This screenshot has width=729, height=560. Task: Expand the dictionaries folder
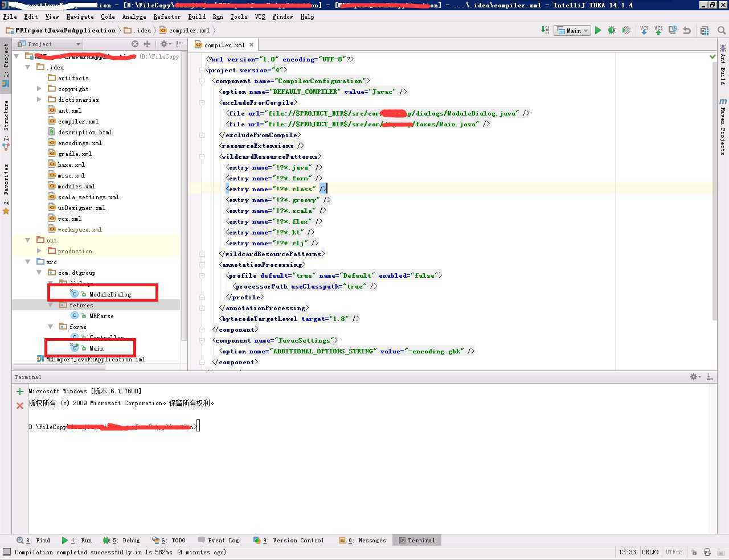coord(39,100)
